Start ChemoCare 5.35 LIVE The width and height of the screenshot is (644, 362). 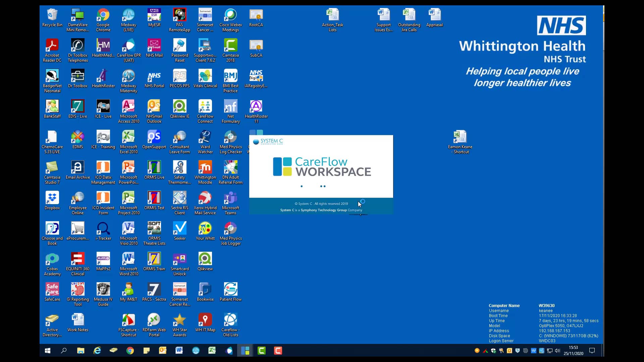click(52, 137)
